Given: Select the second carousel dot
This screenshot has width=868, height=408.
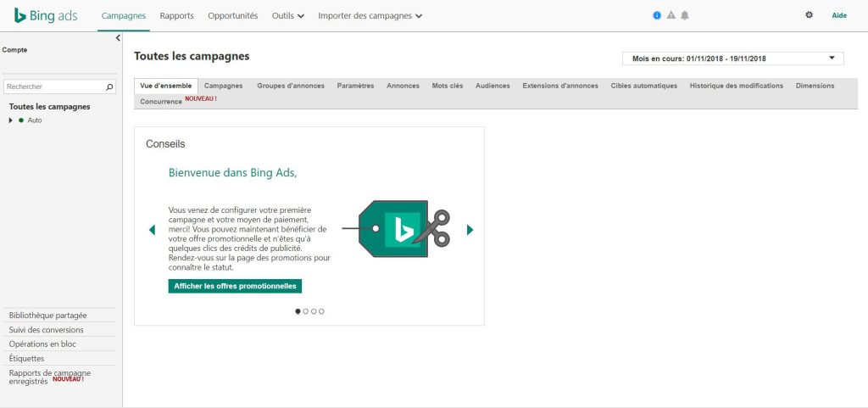Looking at the screenshot, I should click(306, 311).
